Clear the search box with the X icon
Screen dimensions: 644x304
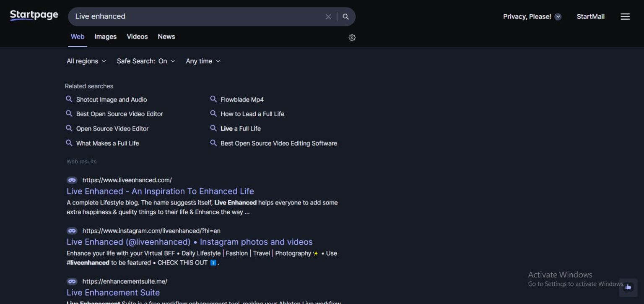[329, 17]
